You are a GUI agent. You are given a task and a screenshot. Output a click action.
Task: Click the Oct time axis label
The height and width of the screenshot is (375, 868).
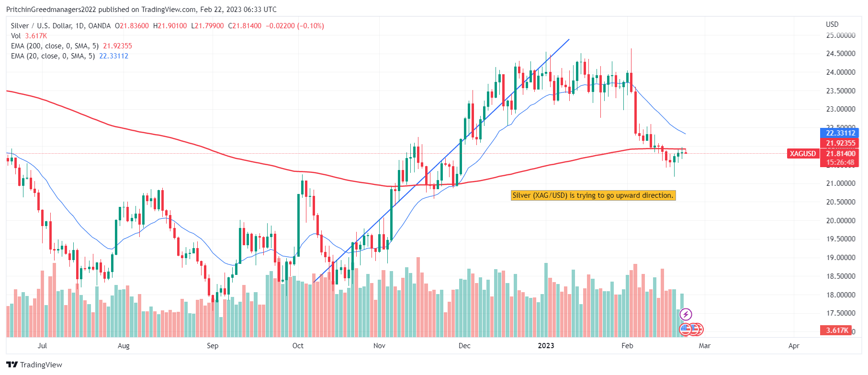click(298, 346)
